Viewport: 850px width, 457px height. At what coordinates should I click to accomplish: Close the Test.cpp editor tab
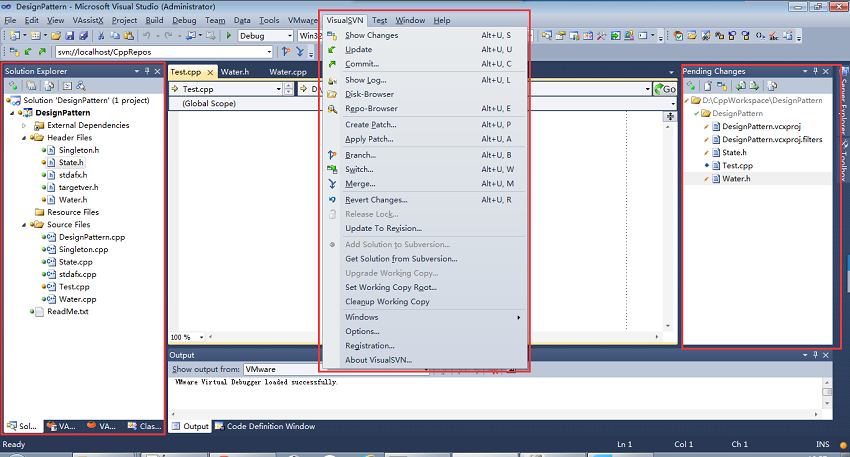coord(210,72)
